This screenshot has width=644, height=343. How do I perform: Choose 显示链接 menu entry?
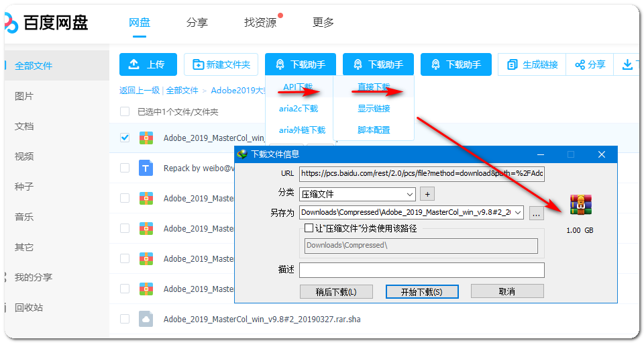point(374,109)
